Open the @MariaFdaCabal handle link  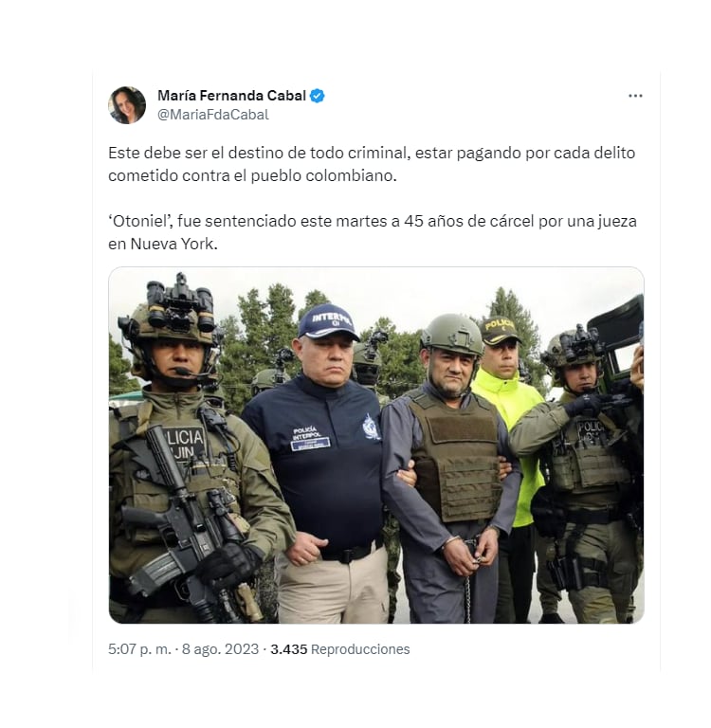pyautogui.click(x=213, y=115)
